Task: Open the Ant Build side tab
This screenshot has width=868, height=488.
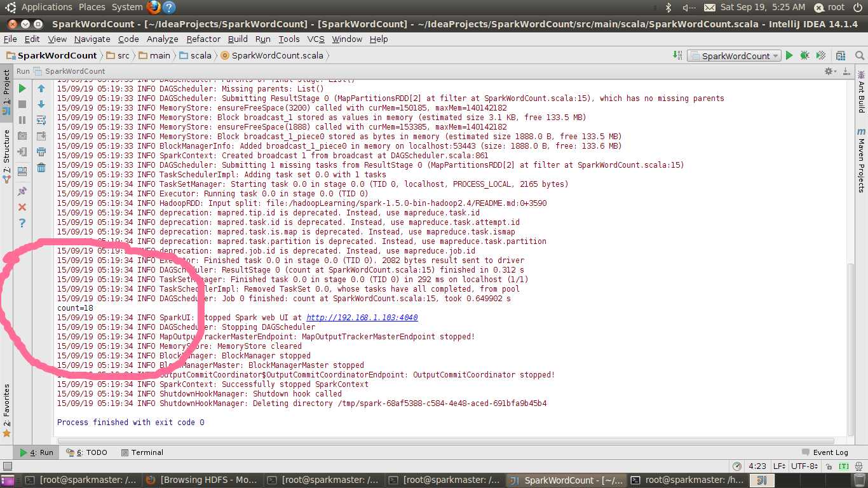Action: [x=862, y=92]
